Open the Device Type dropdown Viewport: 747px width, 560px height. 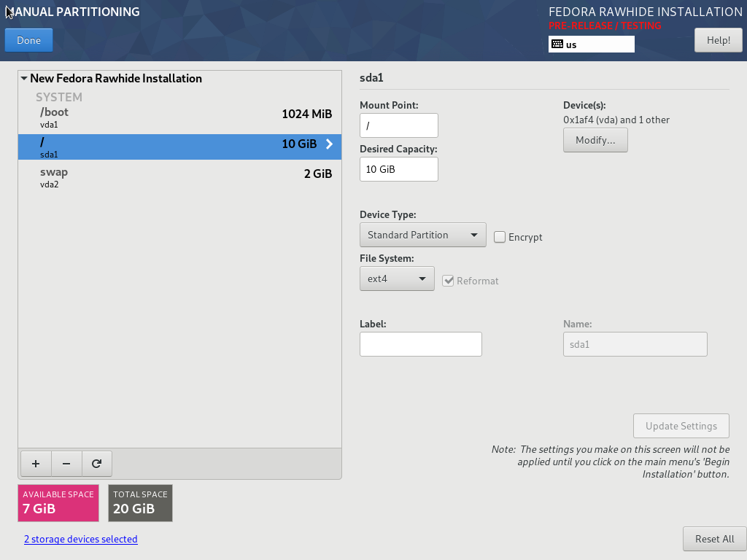422,235
